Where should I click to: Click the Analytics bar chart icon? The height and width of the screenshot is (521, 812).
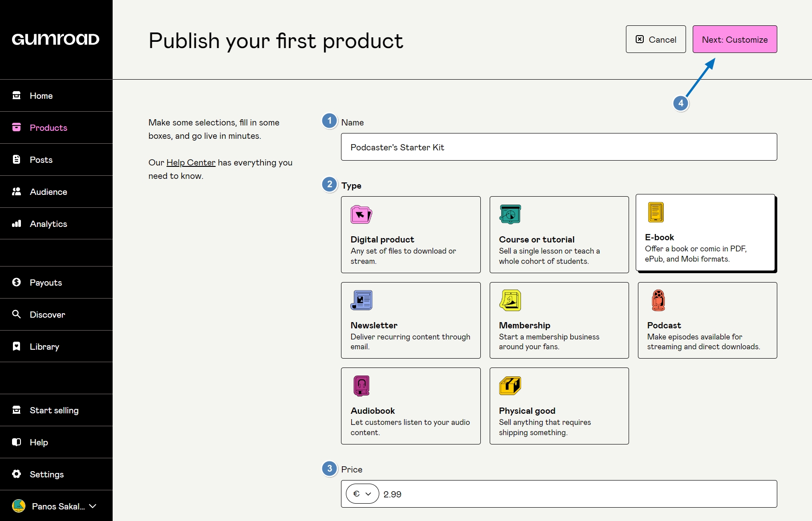[16, 224]
